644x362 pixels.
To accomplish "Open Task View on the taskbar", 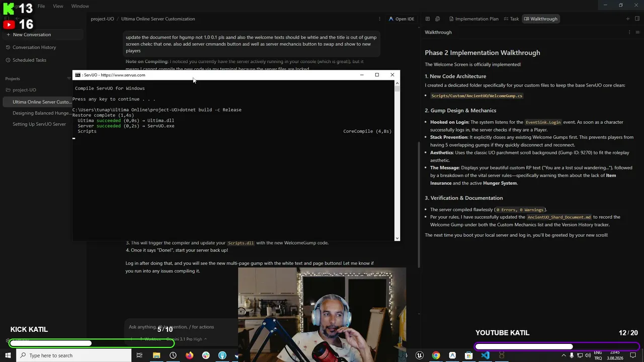I will coord(139,355).
